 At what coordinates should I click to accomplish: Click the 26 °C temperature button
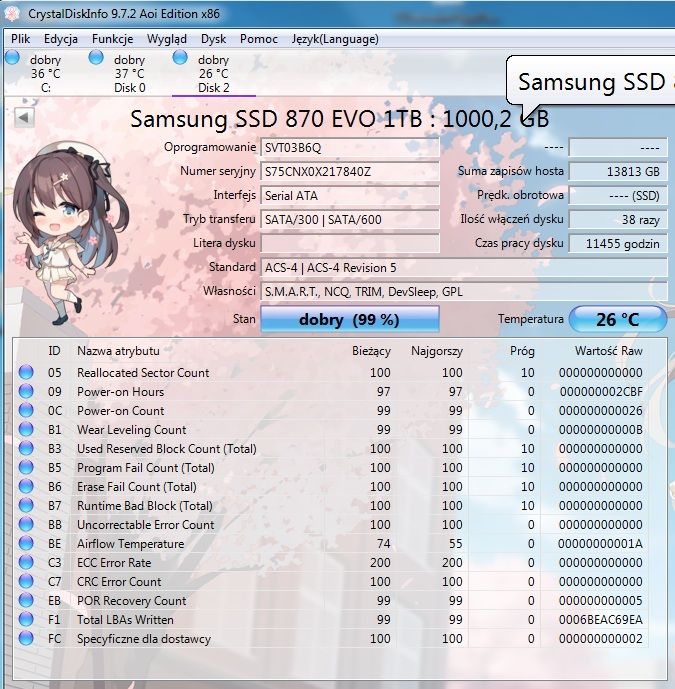618,319
